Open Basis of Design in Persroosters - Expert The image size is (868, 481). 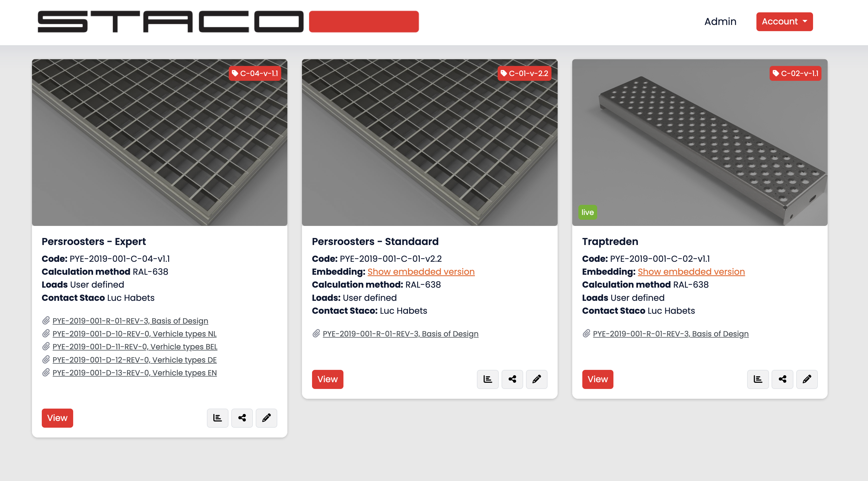[x=130, y=321]
